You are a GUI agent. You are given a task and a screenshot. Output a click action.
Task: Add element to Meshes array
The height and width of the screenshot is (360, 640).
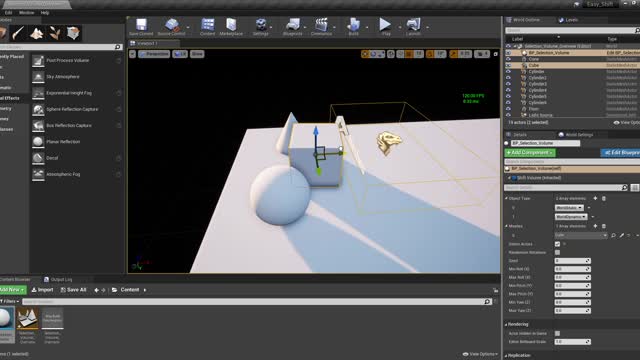click(x=595, y=226)
